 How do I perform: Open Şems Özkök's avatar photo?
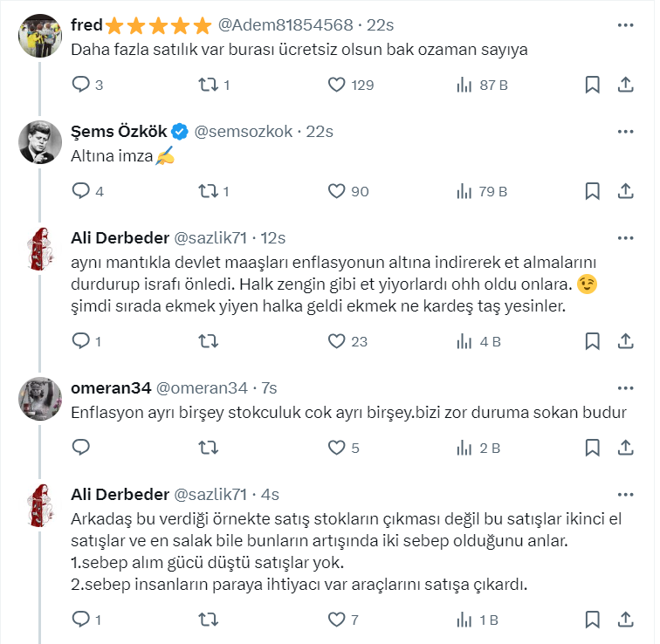click(x=39, y=141)
